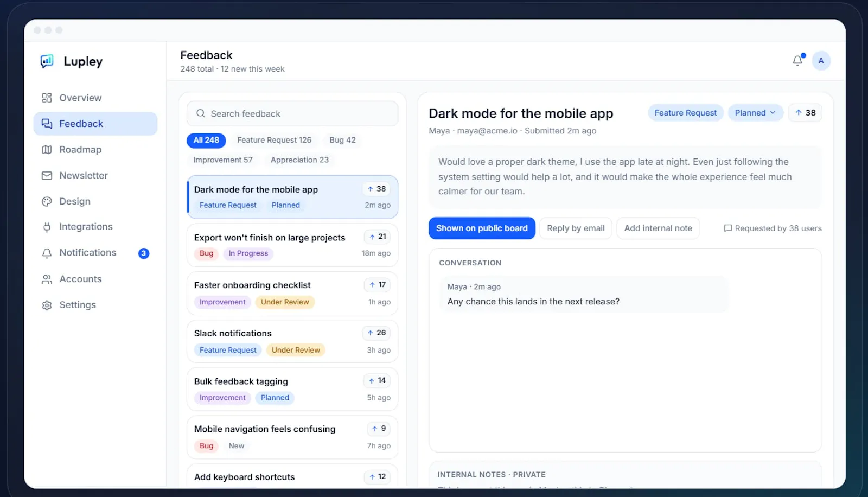Click Under Review tag on Faster onboarding checklist
Image resolution: width=868 pixels, height=497 pixels.
[285, 302]
